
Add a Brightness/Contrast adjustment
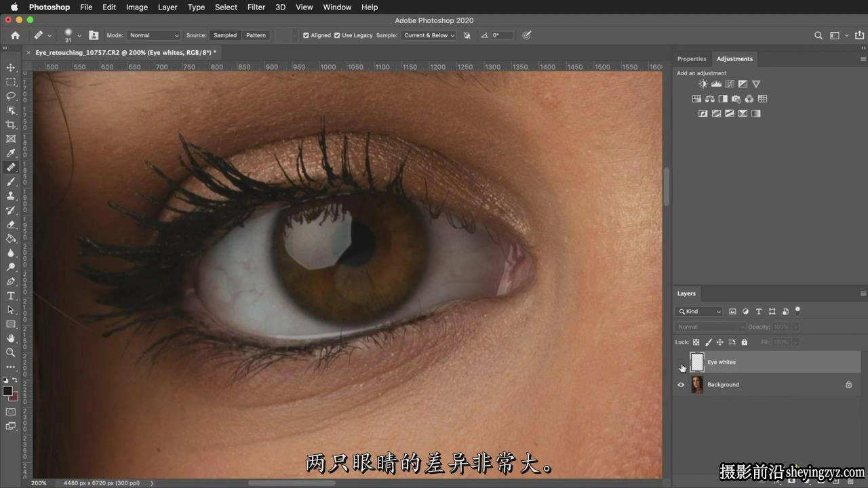(703, 84)
